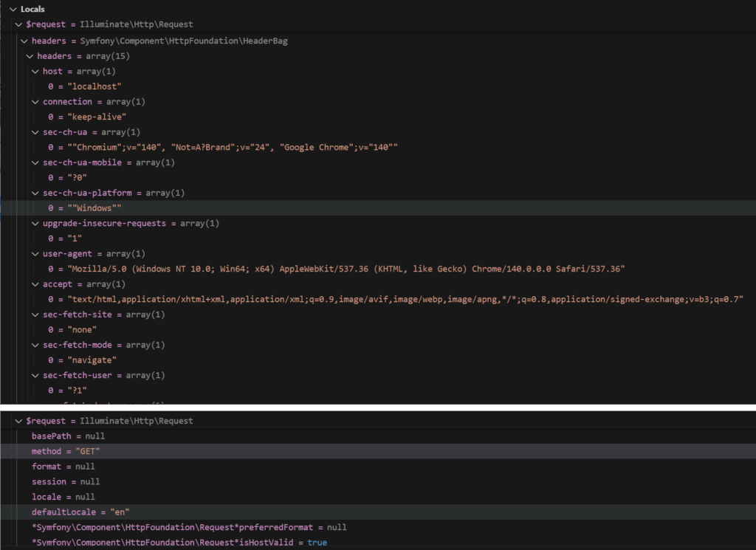
Task: Select the basePath = null row
Action: pos(378,436)
